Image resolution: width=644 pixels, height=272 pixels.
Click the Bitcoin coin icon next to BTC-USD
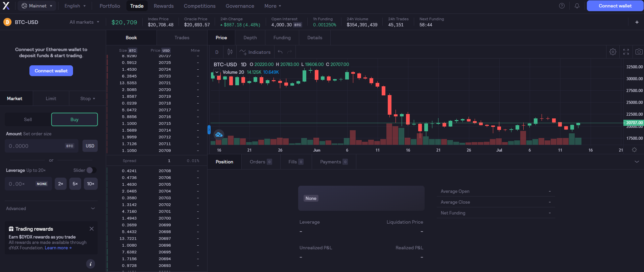point(7,22)
